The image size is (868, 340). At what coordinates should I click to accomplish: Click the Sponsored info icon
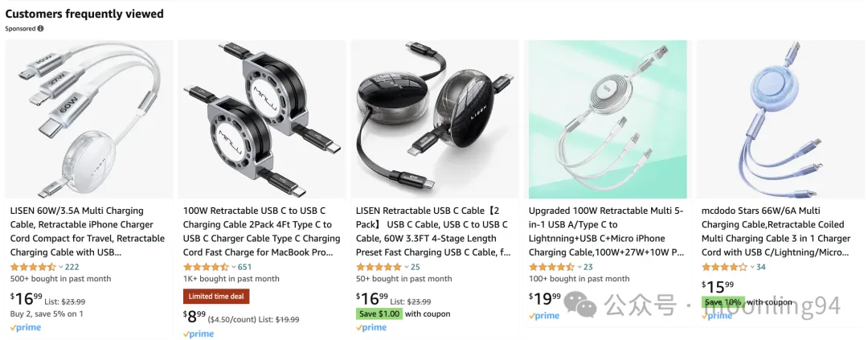point(40,29)
